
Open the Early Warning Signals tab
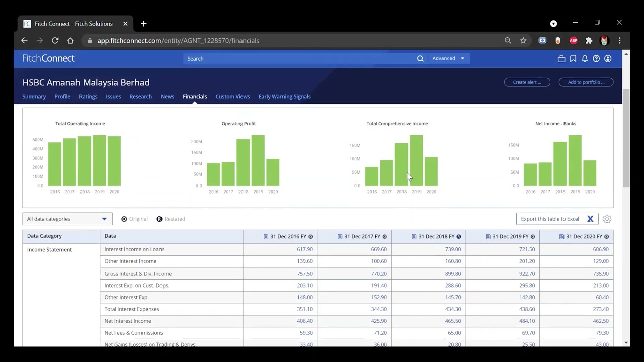[x=284, y=97]
